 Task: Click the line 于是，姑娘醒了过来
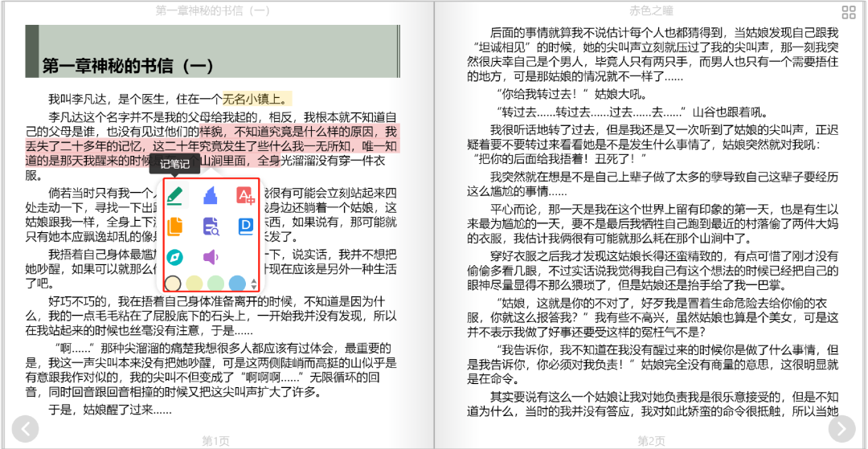click(110, 410)
